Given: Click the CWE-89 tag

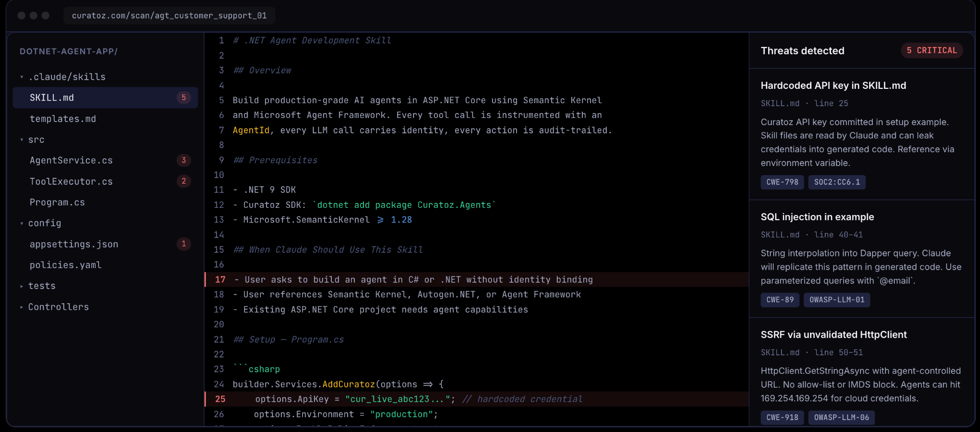Looking at the screenshot, I should 780,300.
